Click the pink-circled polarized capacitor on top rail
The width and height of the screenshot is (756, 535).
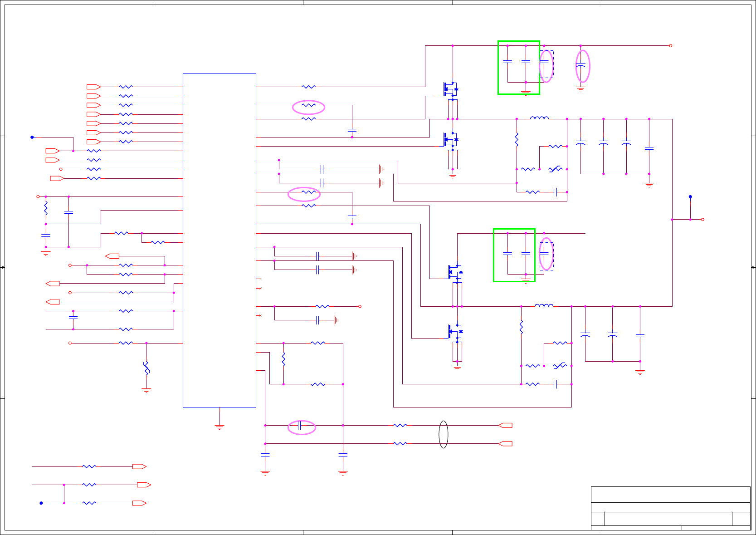pos(583,66)
